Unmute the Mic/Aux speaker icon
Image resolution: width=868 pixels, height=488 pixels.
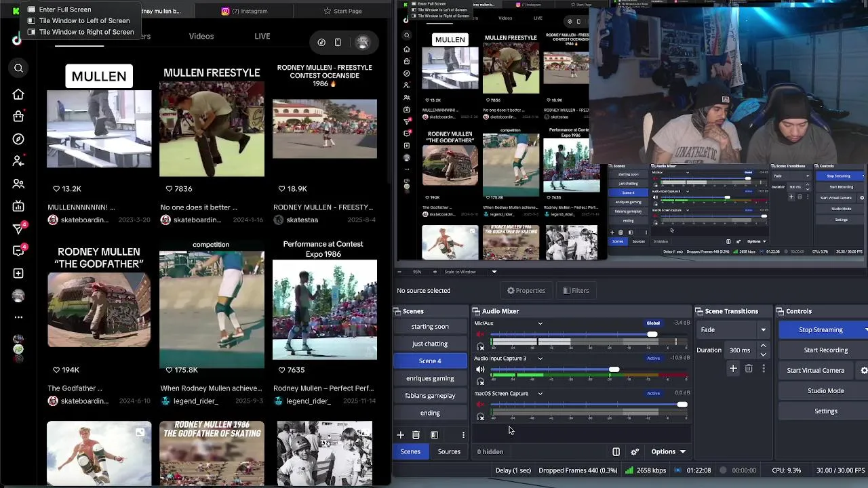tap(480, 334)
